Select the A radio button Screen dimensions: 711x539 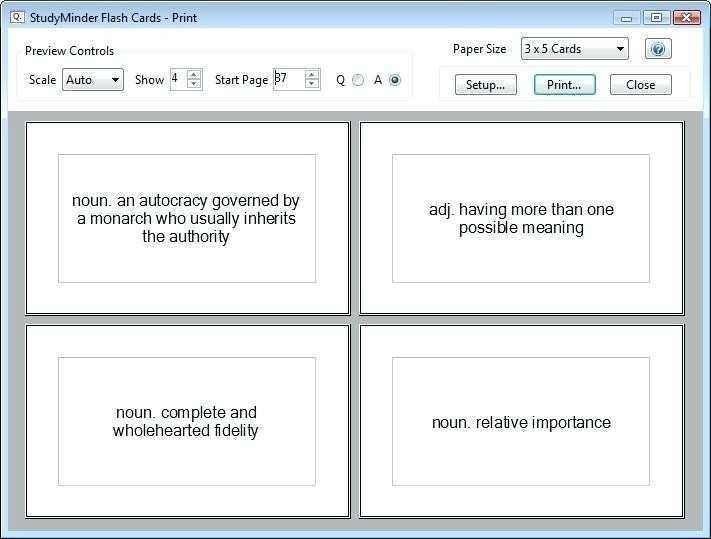tap(395, 81)
